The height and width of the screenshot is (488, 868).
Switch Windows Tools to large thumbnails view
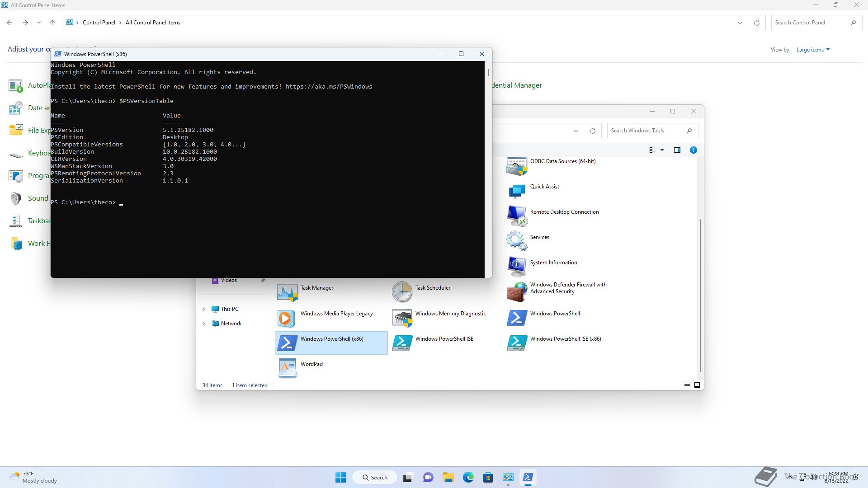[x=697, y=385]
